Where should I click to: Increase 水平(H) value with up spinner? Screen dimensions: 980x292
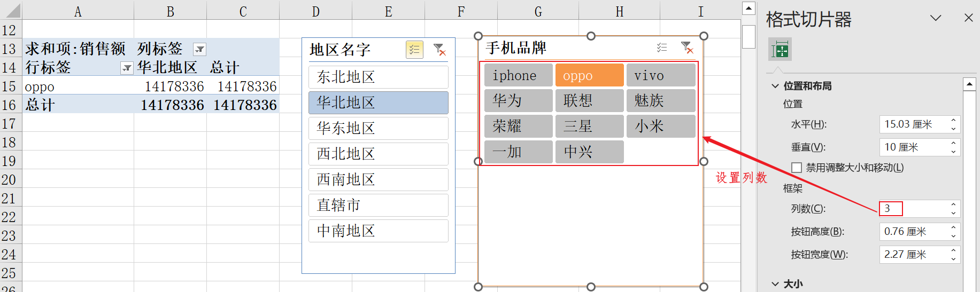pos(953,120)
